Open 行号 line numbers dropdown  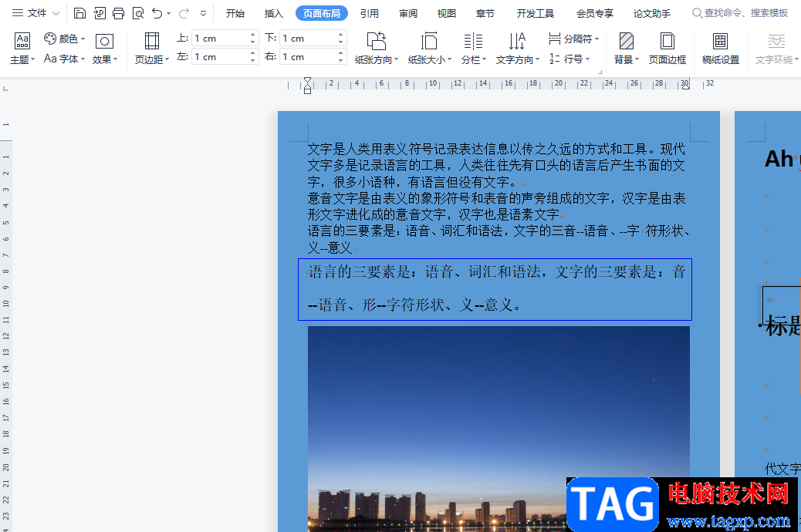pyautogui.click(x=569, y=59)
